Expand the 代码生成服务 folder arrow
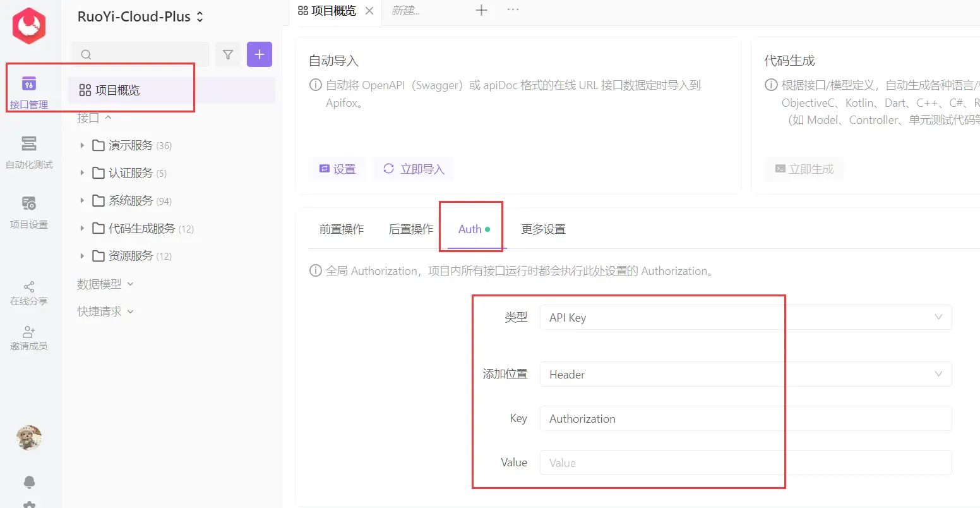This screenshot has width=980, height=508. click(x=82, y=228)
